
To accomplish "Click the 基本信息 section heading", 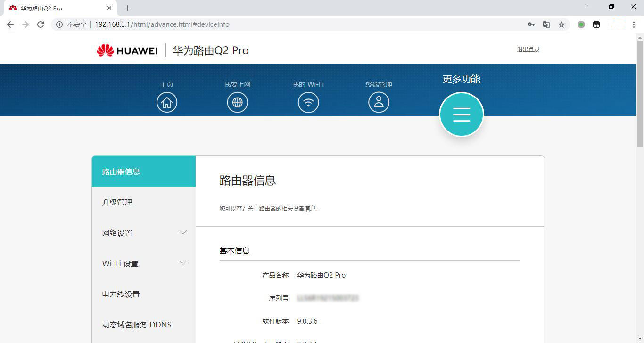I will pyautogui.click(x=234, y=251).
